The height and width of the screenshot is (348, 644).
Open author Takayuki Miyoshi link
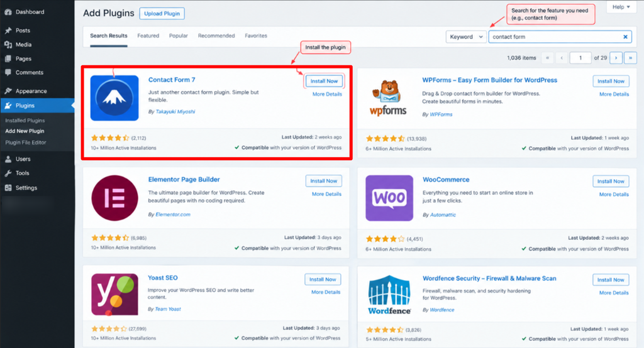coord(175,112)
